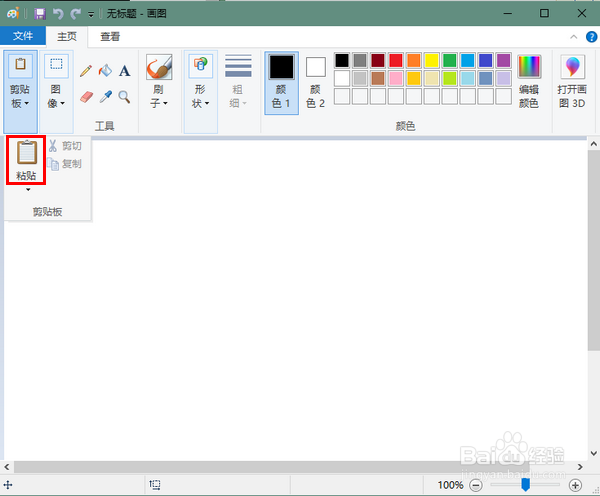
Task: Pick the orange color swatch
Action: [414, 60]
